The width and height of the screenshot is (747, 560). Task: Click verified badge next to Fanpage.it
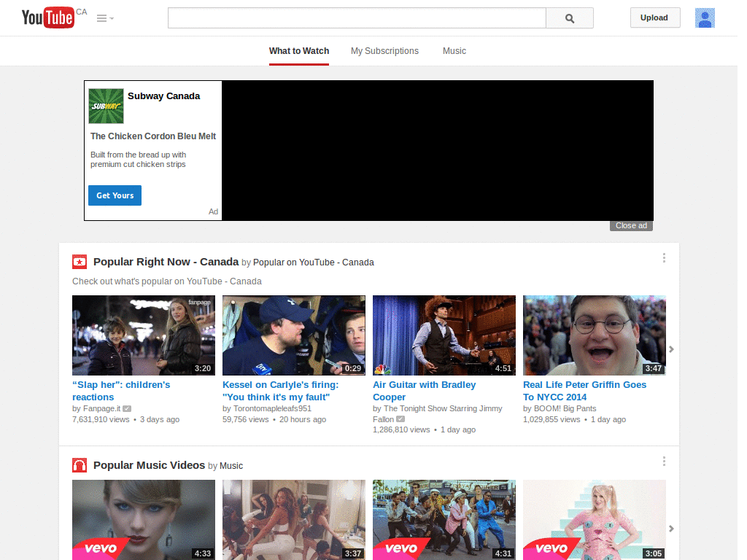pyautogui.click(x=127, y=408)
